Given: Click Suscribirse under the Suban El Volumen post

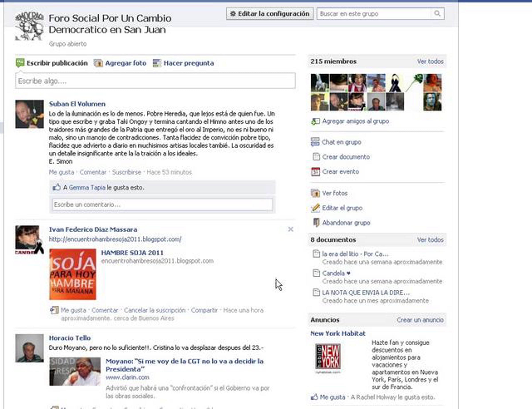Looking at the screenshot, I should click(126, 172).
